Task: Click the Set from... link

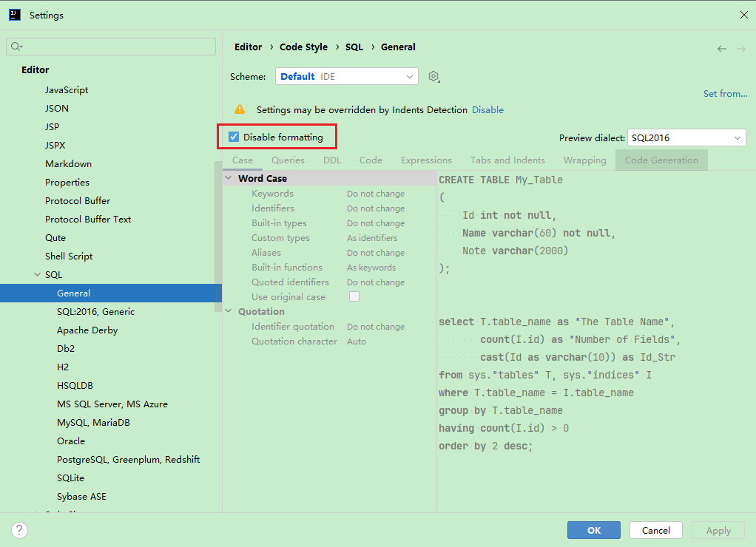Action: [725, 94]
